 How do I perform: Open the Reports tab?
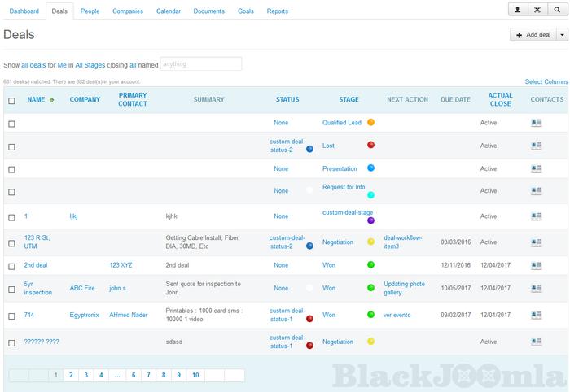coord(277,11)
